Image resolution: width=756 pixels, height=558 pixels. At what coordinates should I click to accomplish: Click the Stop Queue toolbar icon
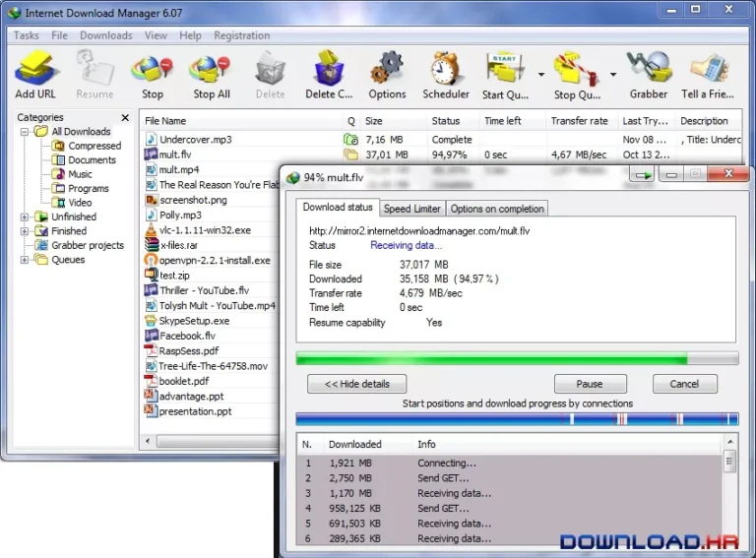click(x=576, y=70)
